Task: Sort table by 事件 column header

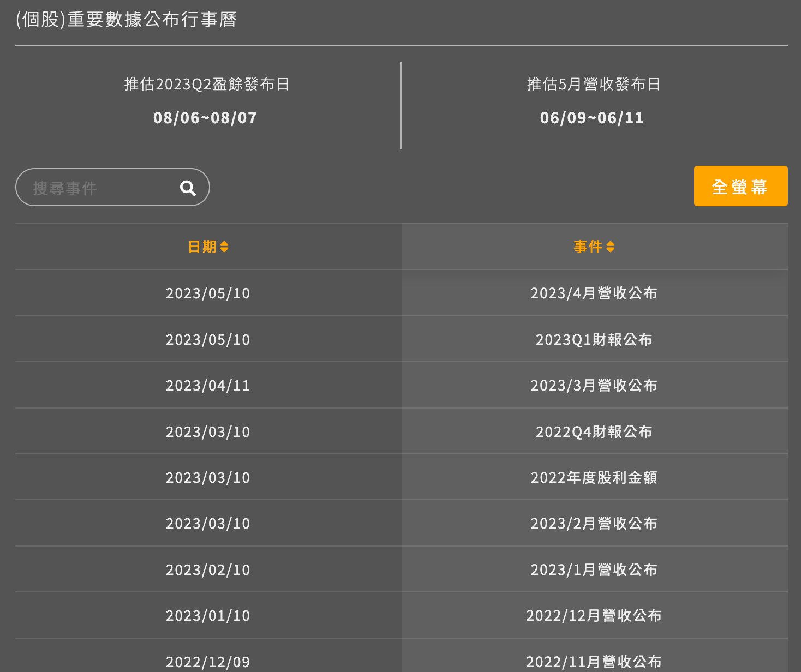Action: 588,247
